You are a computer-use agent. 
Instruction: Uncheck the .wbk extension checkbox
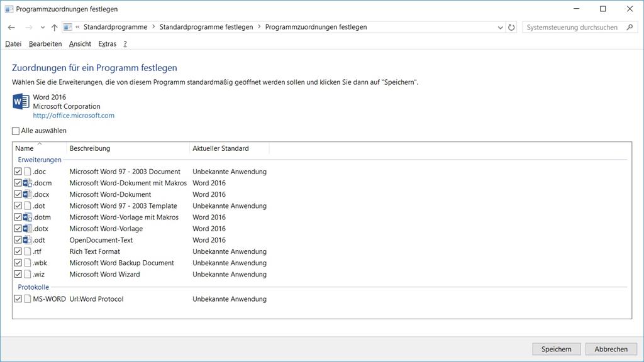coord(18,263)
